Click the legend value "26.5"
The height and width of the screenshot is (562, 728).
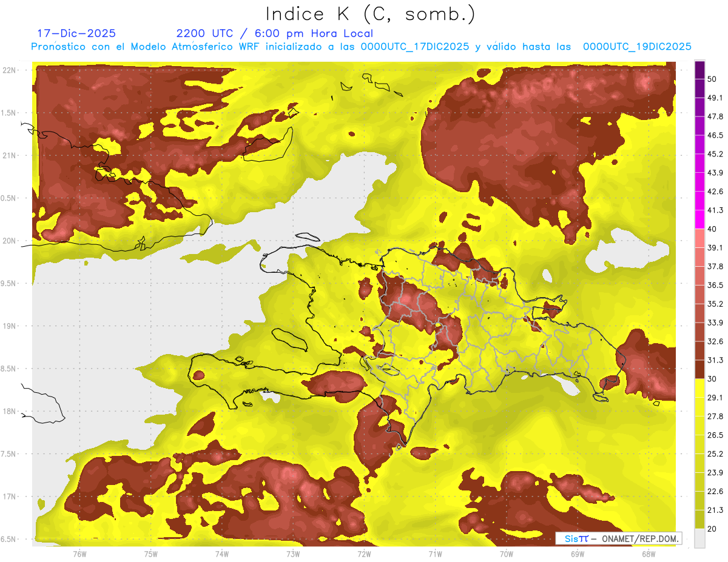[715, 435]
